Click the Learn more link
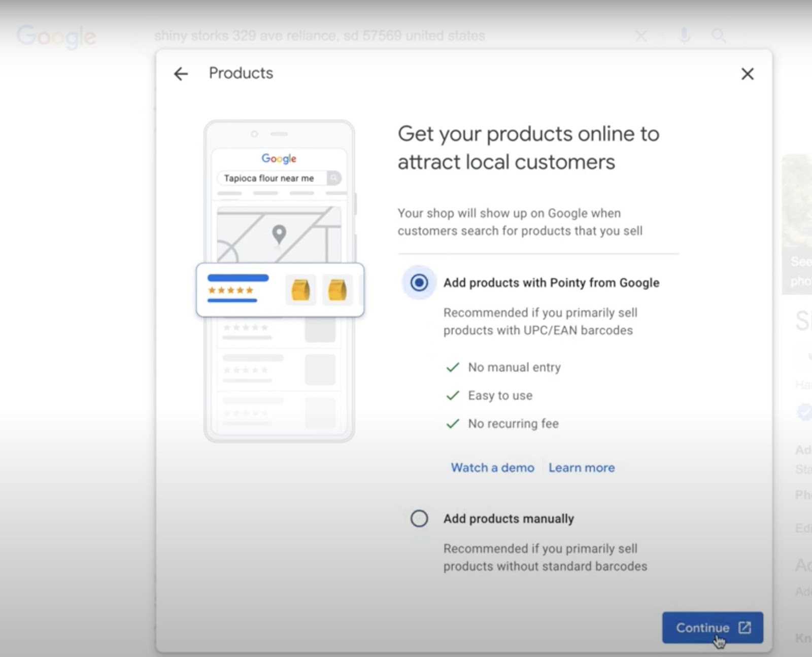The image size is (812, 657). coord(581,467)
